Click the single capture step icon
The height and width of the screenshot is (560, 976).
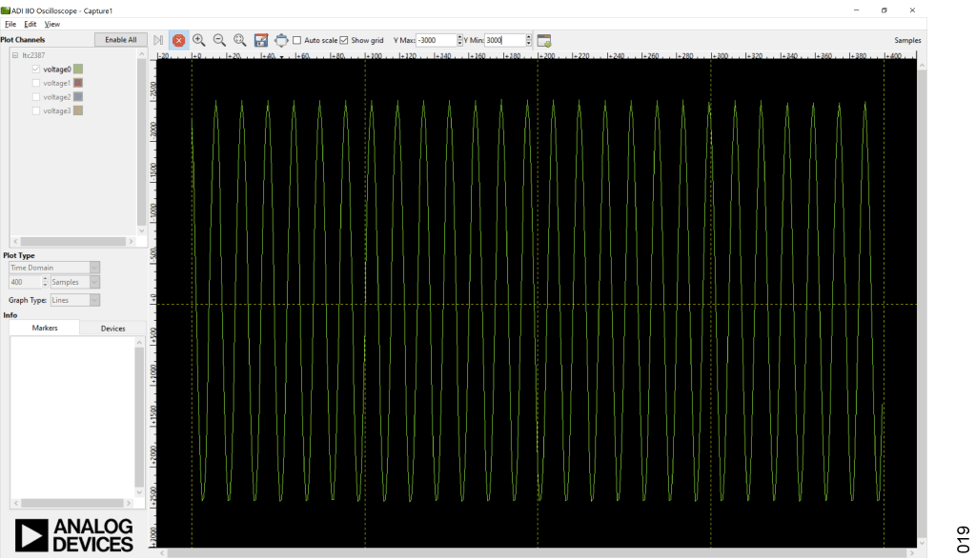click(x=158, y=40)
